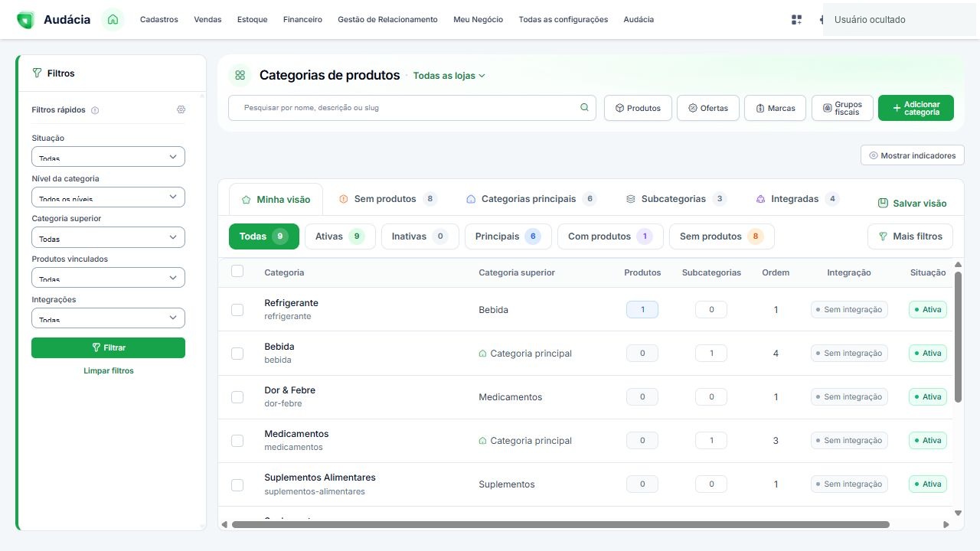Open the Situação filter dropdown
Viewport: 980px width, 551px height.
[x=108, y=157]
